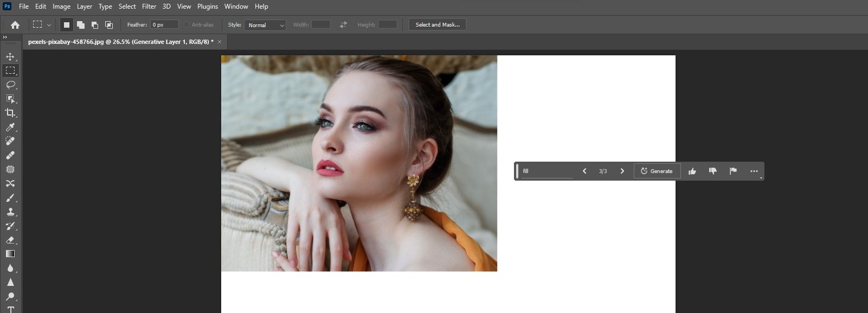The image size is (868, 313).
Task: Flag the generated variation for report
Action: click(x=733, y=171)
